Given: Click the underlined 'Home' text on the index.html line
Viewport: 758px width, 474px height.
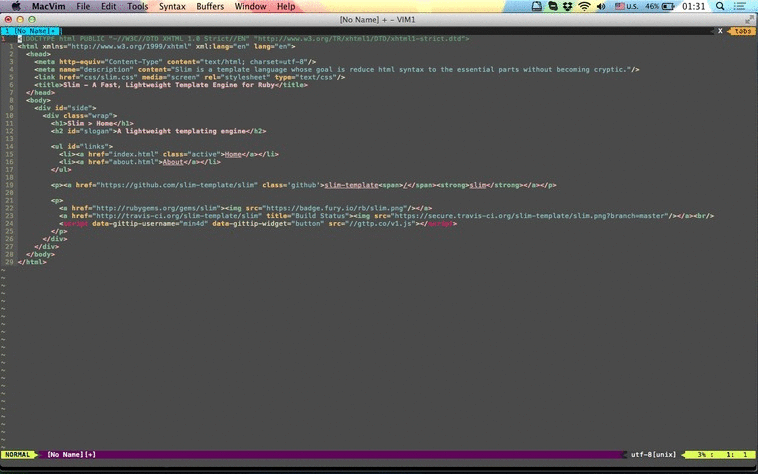Looking at the screenshot, I should point(233,155).
